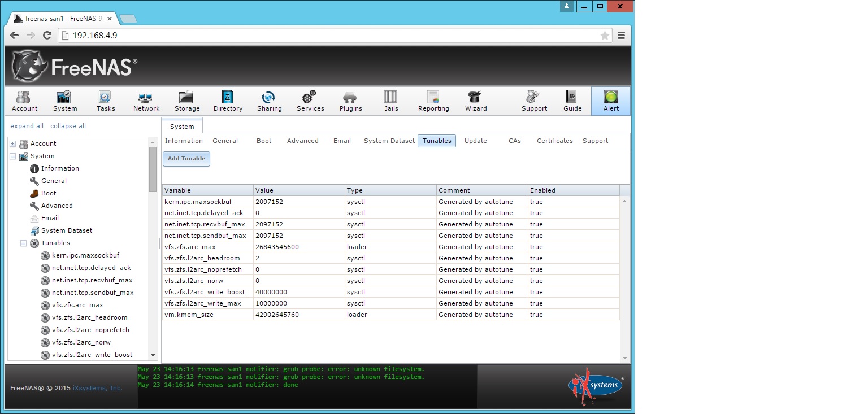868x414 pixels.
Task: Open the Account toolbar icon
Action: (x=24, y=101)
